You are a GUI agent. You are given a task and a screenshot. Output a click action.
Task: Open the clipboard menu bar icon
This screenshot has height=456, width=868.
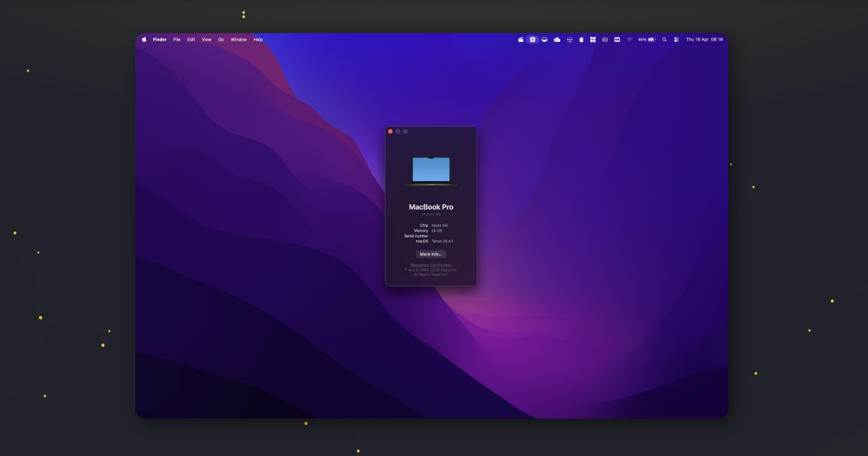581,40
